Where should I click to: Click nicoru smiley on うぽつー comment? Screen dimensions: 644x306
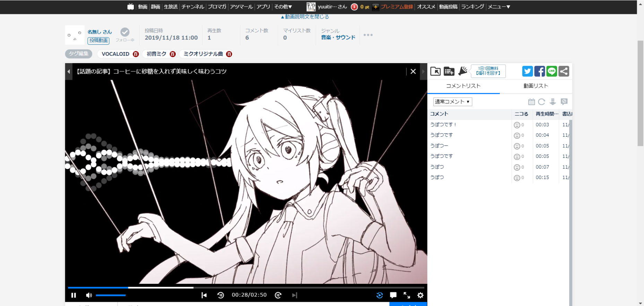tap(517, 146)
